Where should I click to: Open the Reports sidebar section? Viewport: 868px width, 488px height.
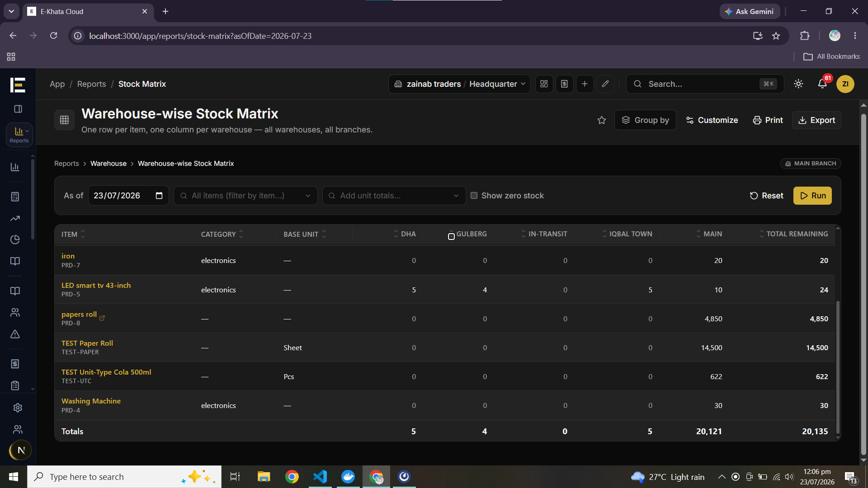pos(19,135)
